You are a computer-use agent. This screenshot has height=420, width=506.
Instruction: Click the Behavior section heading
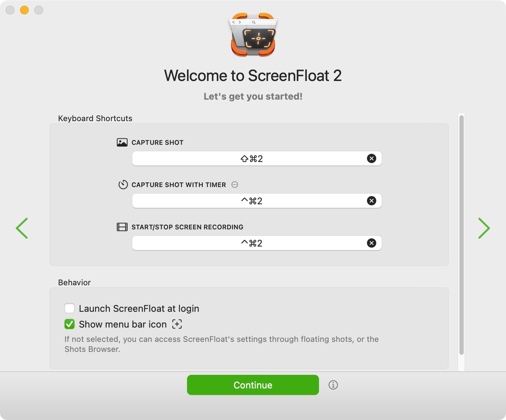74,282
